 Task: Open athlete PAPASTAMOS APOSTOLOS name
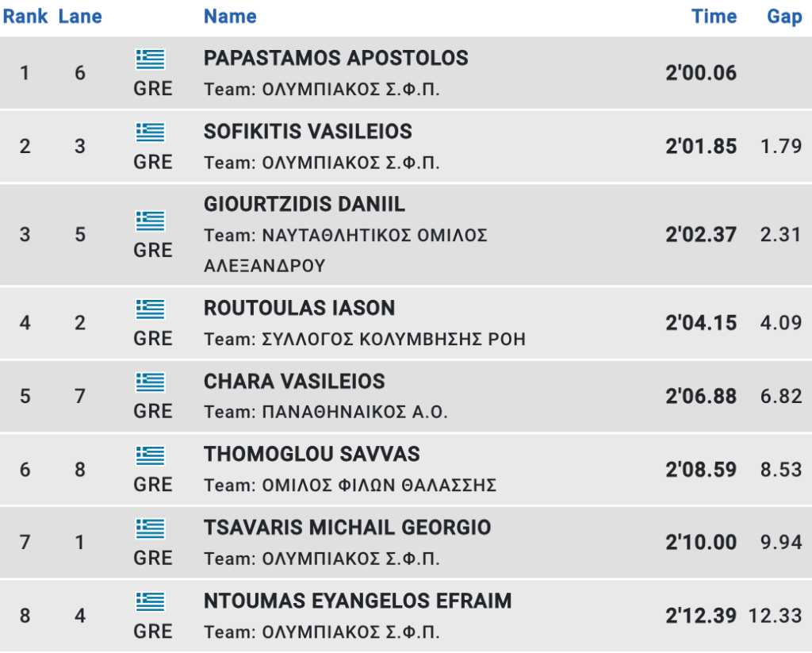(x=336, y=58)
